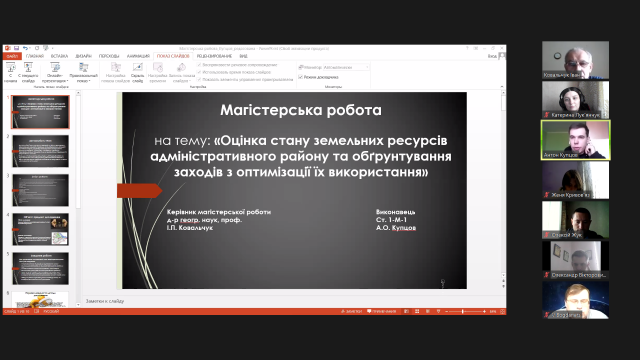Open Record slide show (Запись показа слайдов) dropdown
The width and height of the screenshot is (640, 360).
point(182,73)
